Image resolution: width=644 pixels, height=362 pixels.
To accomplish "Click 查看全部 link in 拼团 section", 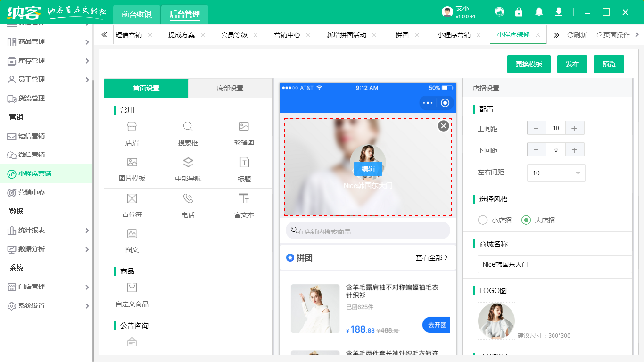I will coord(432,258).
